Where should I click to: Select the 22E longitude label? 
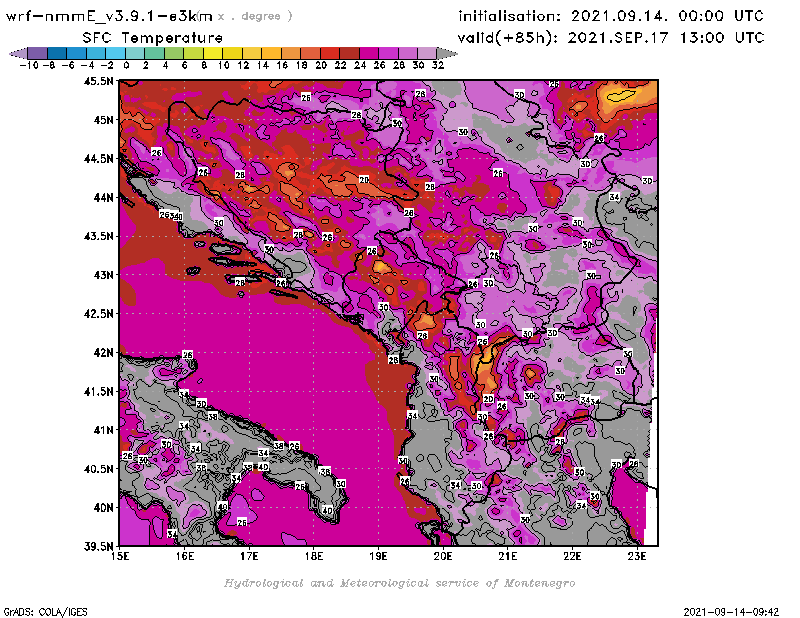pyautogui.click(x=572, y=556)
